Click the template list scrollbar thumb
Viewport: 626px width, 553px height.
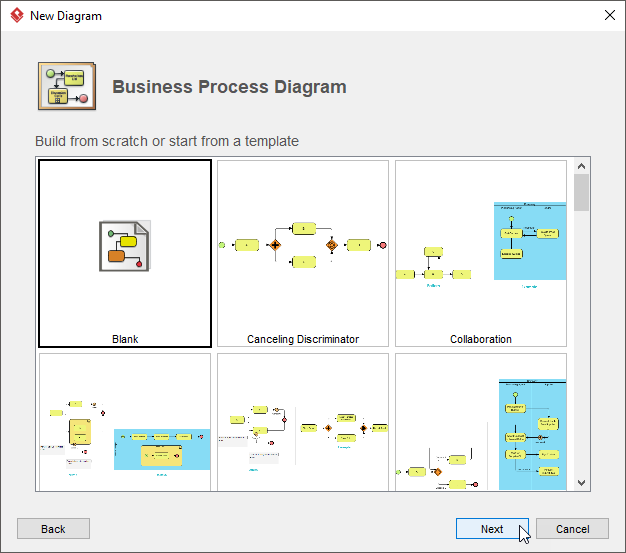pos(581,192)
